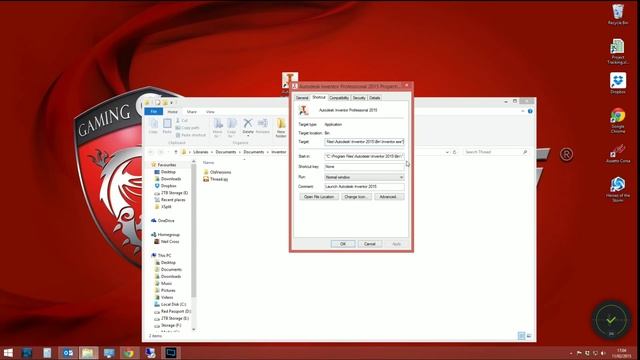
Task: Launch Google Chrome from the desktop
Action: 618,120
